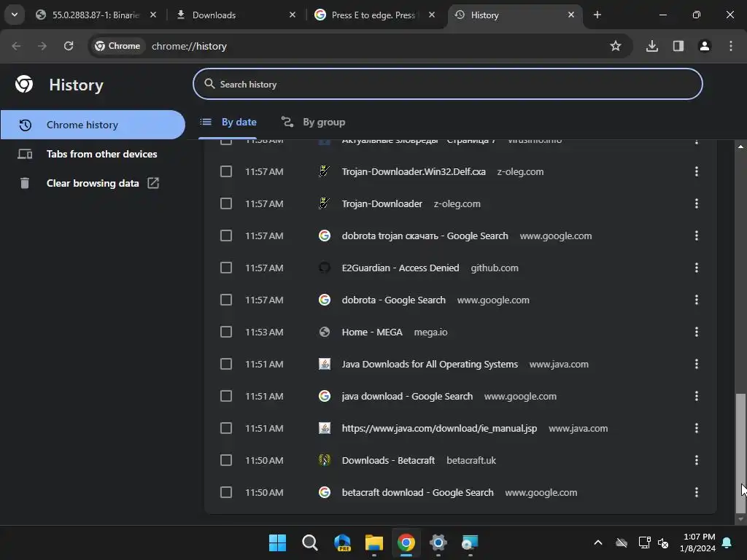
Task: Close the Press E to edge tab
Action: tap(432, 15)
